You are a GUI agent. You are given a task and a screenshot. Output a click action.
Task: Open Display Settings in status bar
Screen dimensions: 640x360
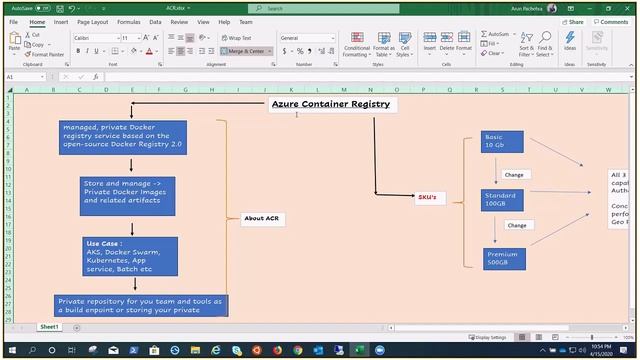click(x=488, y=337)
